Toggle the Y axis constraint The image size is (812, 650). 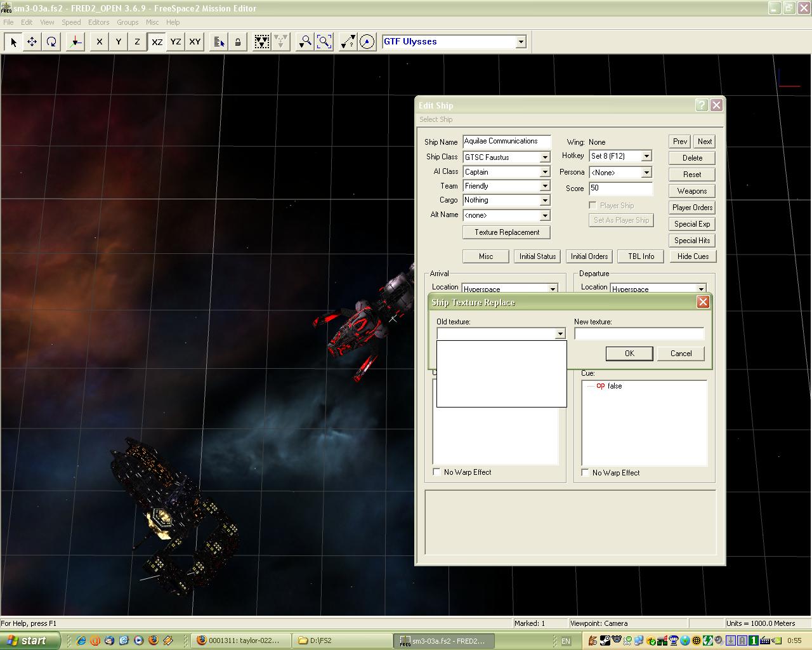coord(118,42)
